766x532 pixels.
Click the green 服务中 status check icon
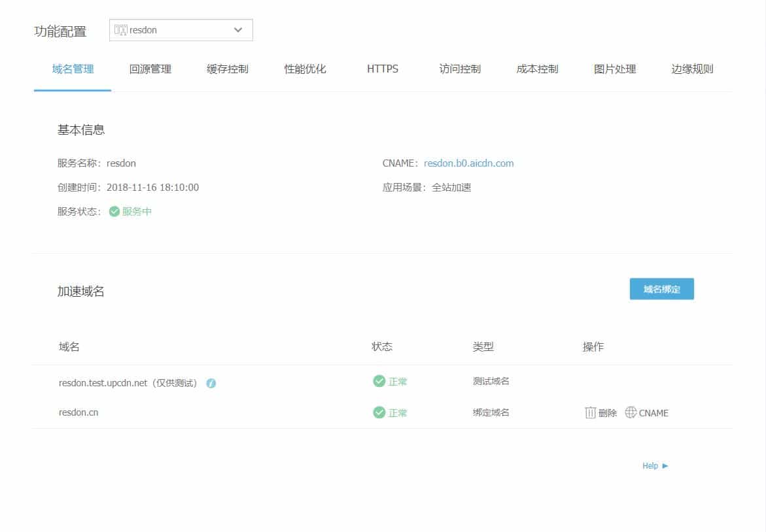(114, 211)
